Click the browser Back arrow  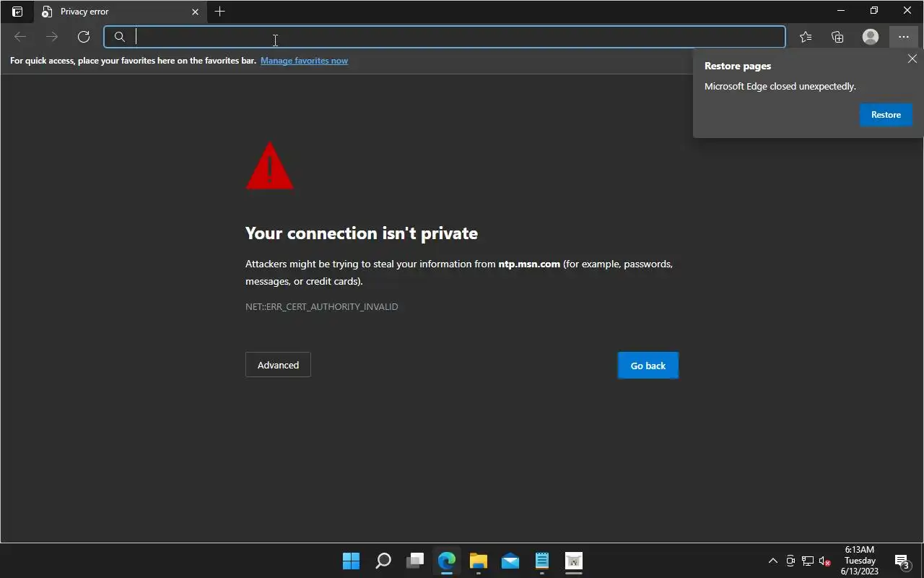point(20,37)
